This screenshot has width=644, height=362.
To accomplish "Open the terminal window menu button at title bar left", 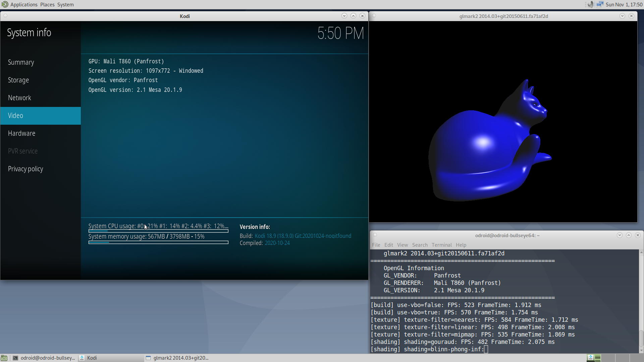I will pyautogui.click(x=375, y=235).
